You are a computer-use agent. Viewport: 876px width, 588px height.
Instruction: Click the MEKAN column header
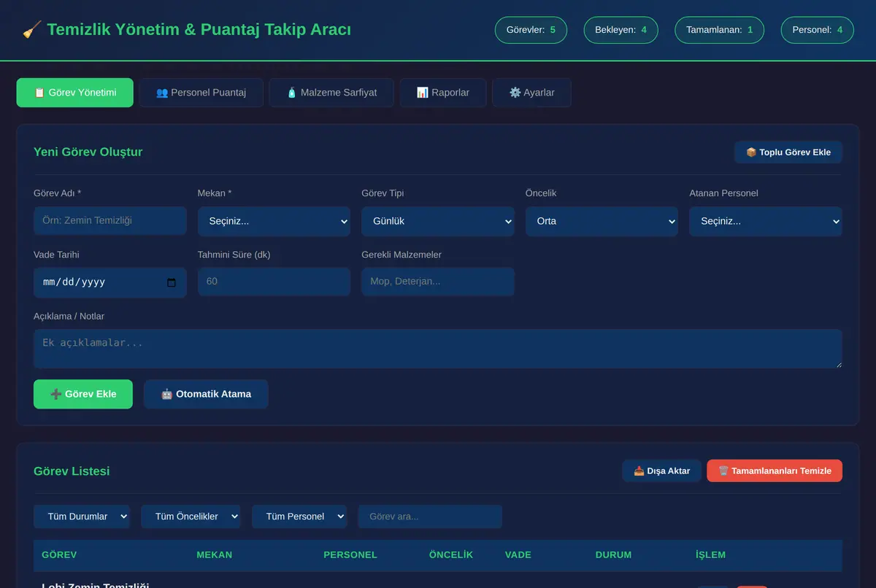click(x=215, y=554)
